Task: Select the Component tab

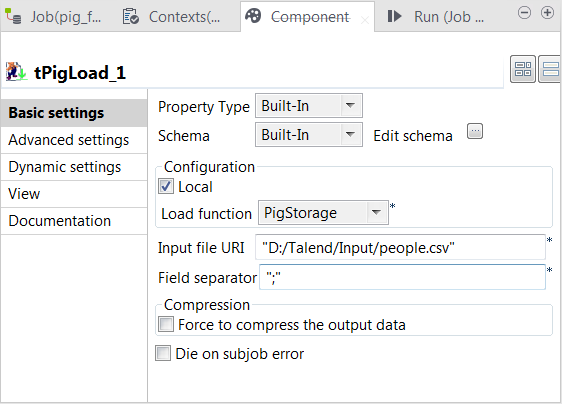Action: (x=308, y=16)
